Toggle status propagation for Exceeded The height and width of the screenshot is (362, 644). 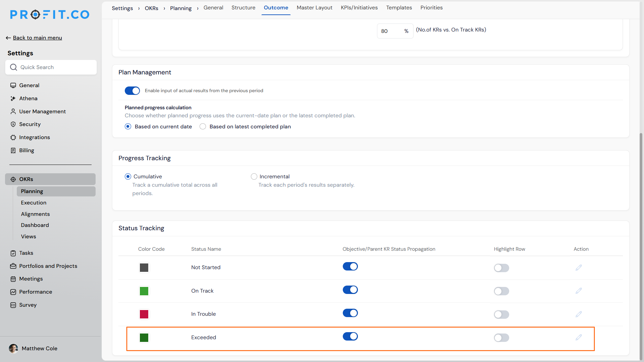point(350,337)
